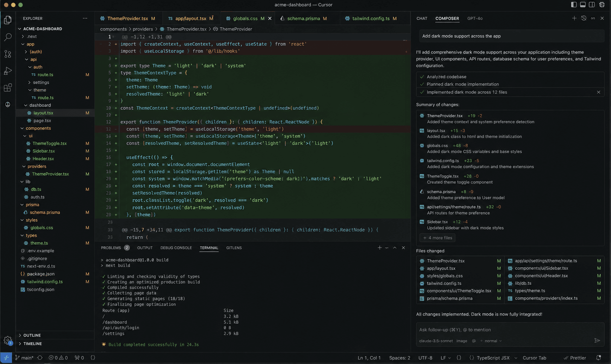
Task: Click the main* git branch in status bar
Action: click(24, 358)
